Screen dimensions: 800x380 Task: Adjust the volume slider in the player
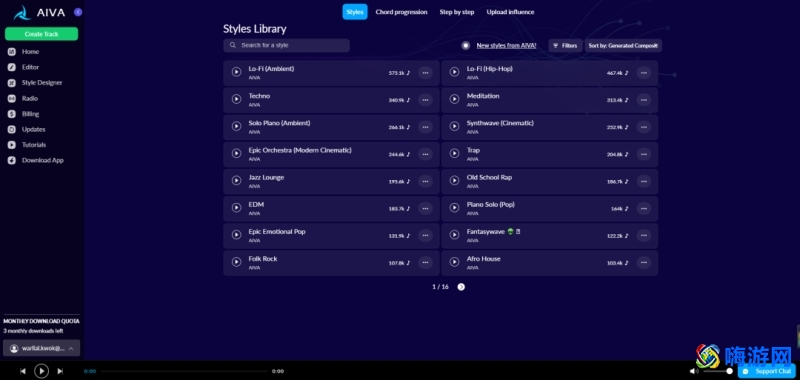[x=718, y=371]
